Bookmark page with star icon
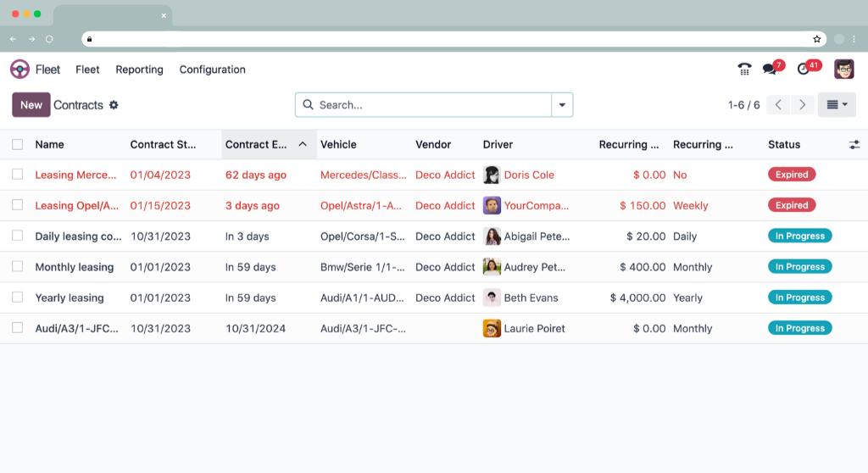868x473 pixels. click(x=817, y=39)
